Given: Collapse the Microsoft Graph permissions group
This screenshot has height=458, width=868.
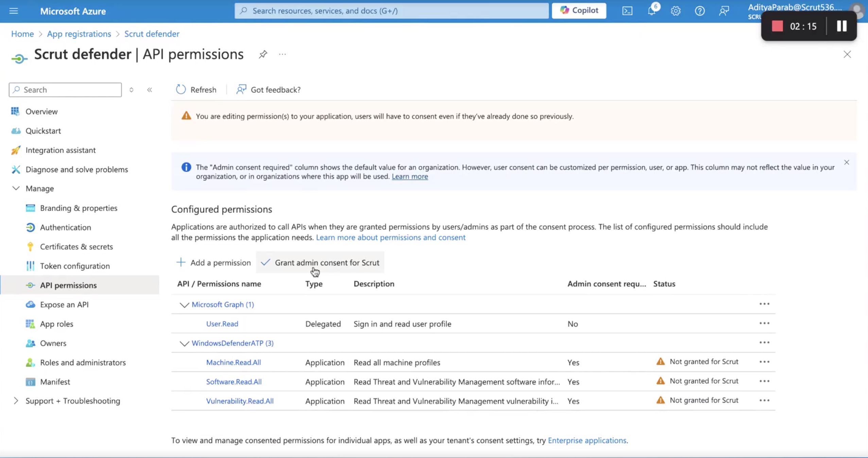Looking at the screenshot, I should [184, 305].
